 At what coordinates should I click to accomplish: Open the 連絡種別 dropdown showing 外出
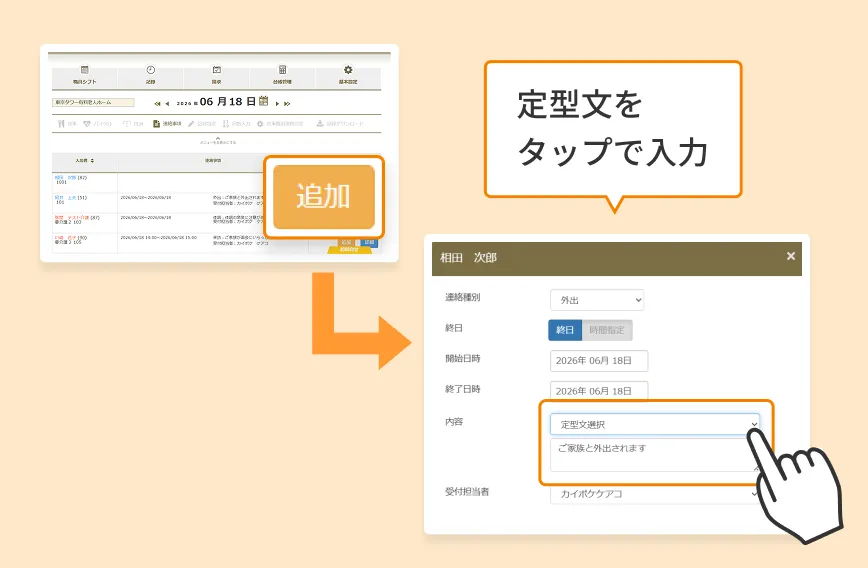597,300
